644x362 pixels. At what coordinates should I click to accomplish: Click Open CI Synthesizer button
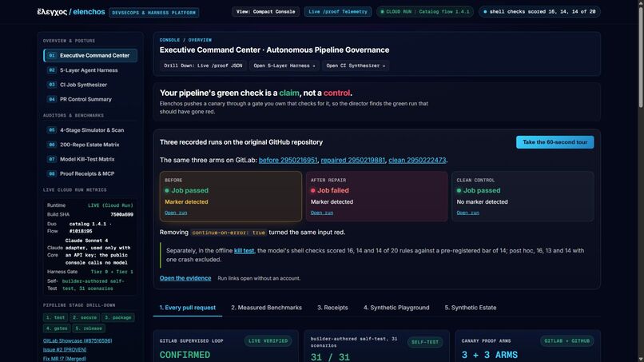coord(356,66)
